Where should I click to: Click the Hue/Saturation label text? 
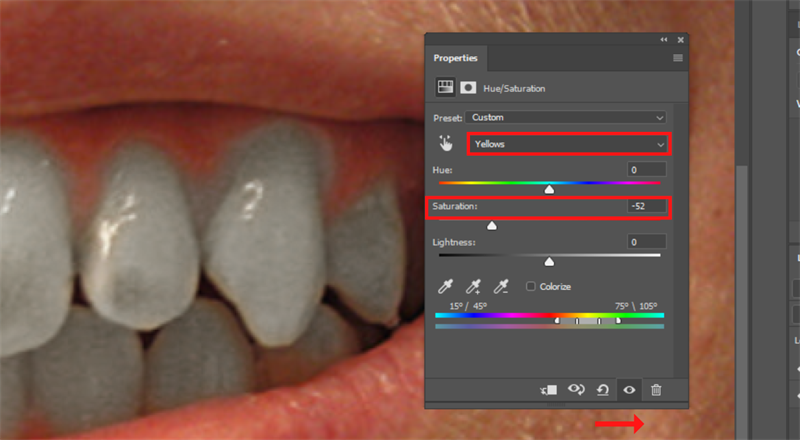(x=514, y=88)
